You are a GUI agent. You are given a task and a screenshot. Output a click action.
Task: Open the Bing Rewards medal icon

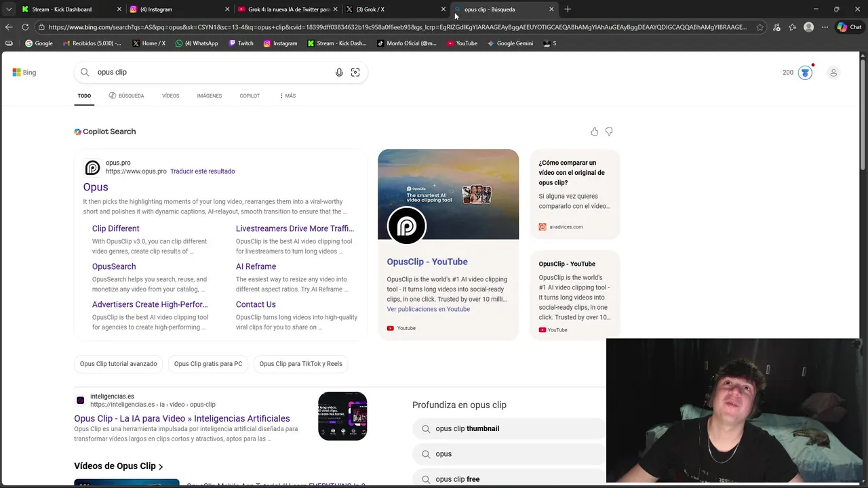(x=805, y=73)
